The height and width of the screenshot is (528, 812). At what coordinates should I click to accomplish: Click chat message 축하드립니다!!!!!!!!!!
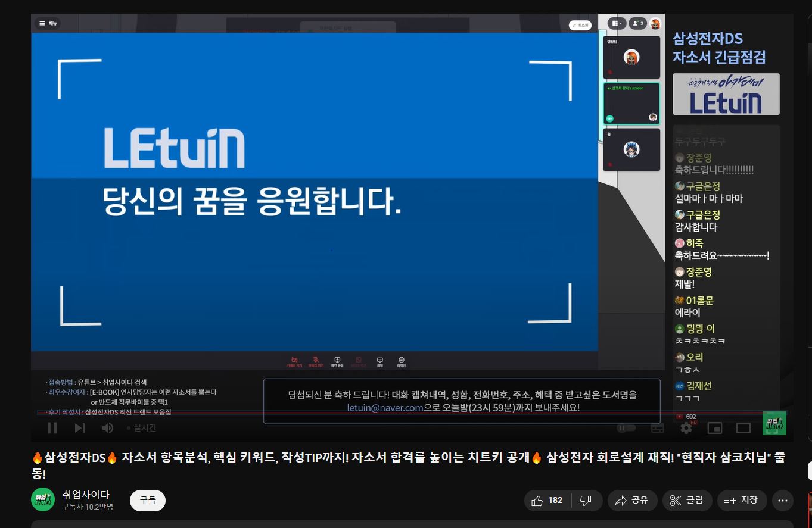714,170
